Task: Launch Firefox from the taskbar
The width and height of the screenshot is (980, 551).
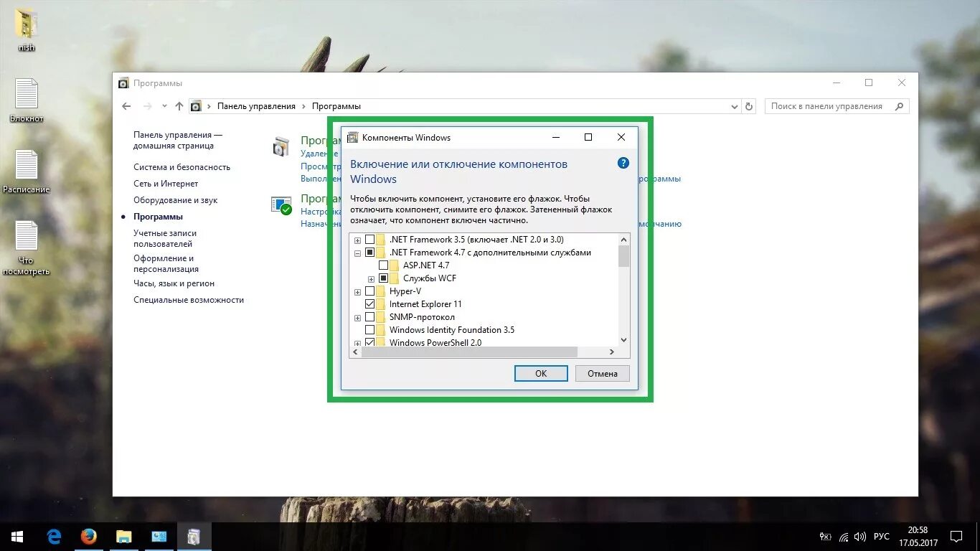Action: [x=89, y=537]
